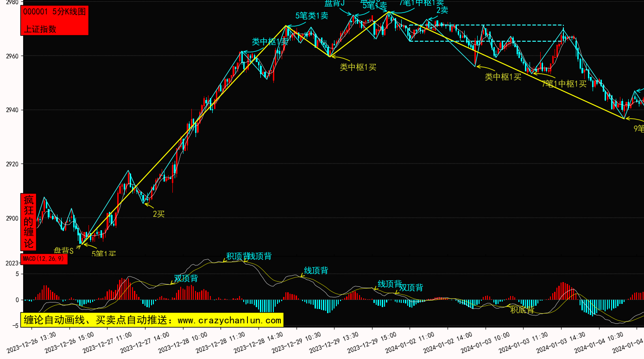Click the 积底背 MACD divergence label
Image resolution: width=644 pixels, height=359 pixels.
522,310
